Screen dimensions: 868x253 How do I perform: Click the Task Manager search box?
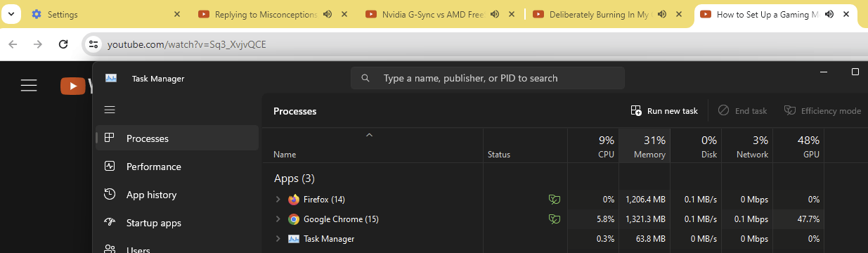488,78
